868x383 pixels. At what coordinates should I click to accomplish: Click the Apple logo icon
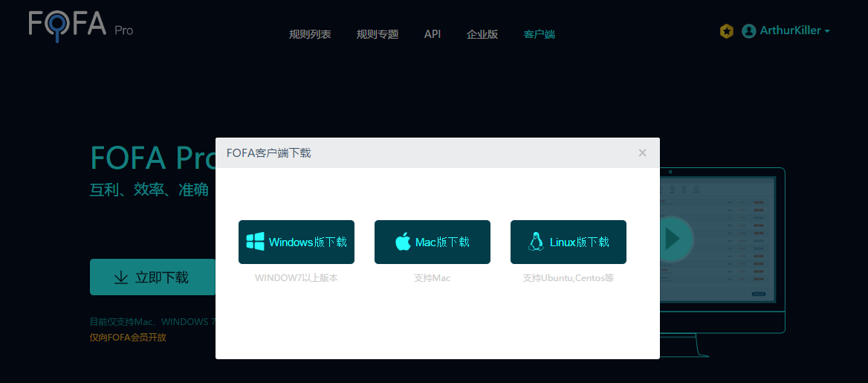[403, 242]
